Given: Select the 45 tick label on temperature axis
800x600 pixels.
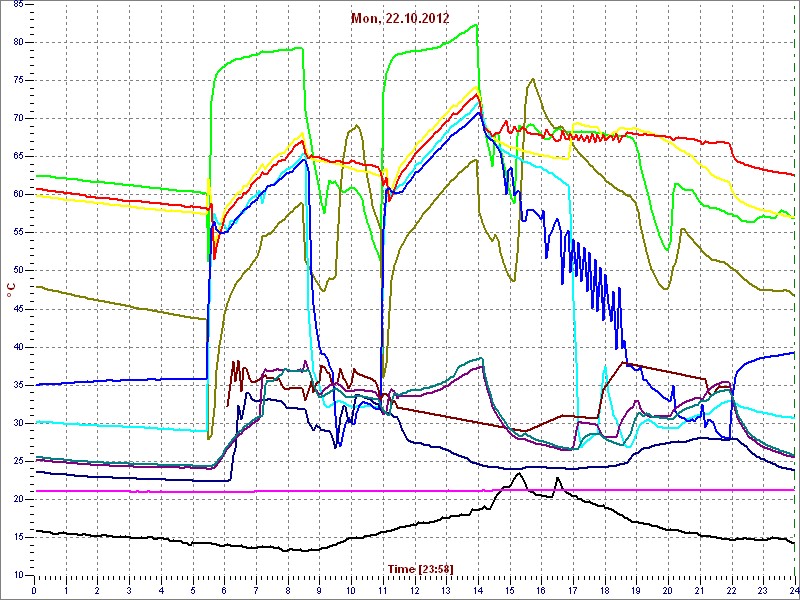Looking at the screenshot, I should pos(17,309).
